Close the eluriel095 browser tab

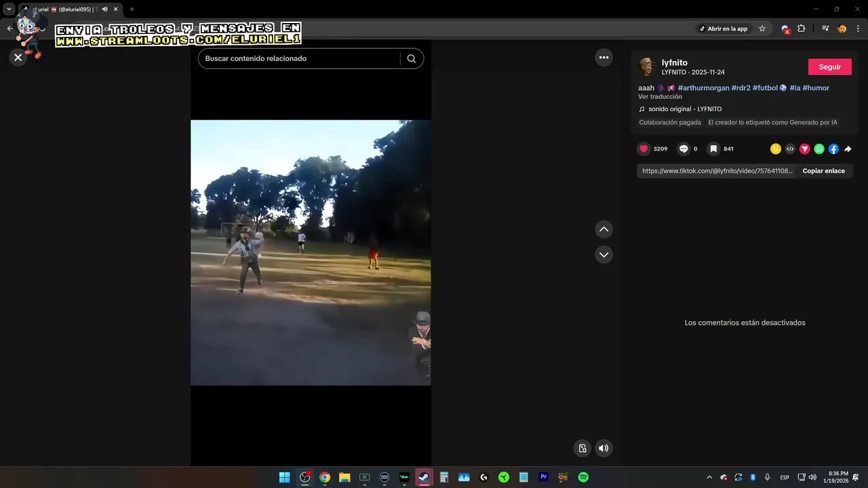point(116,9)
